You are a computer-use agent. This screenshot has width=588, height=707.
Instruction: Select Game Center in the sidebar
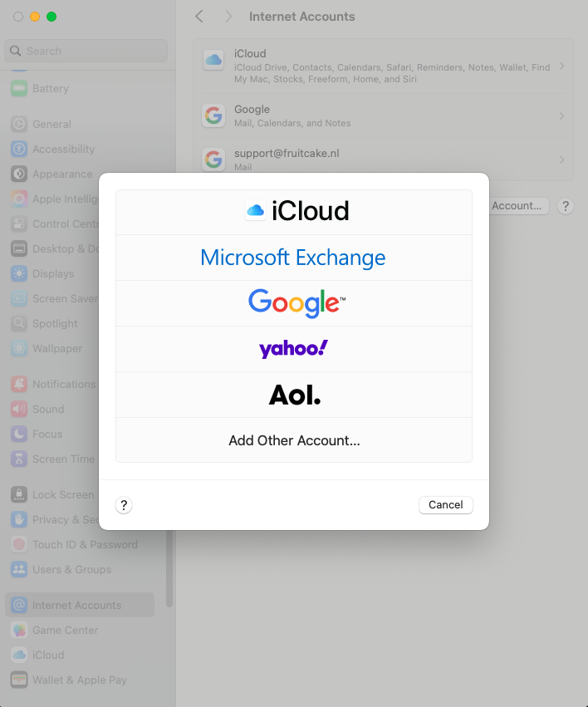[65, 630]
